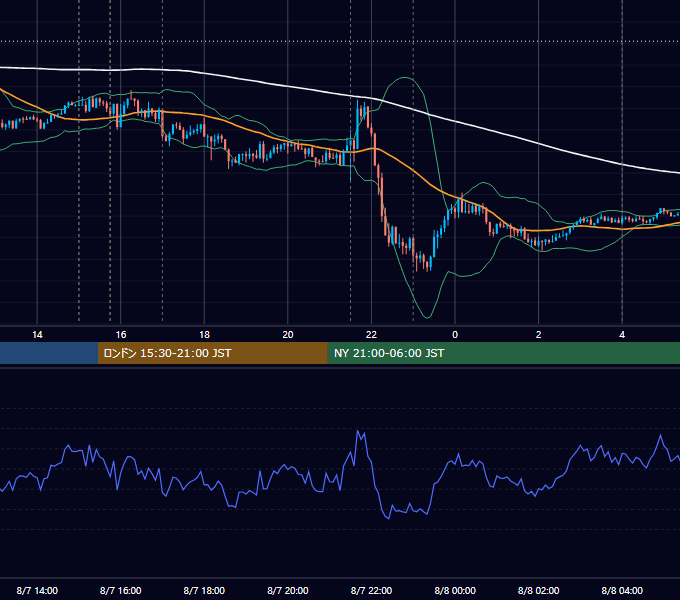Click the 8/8 04:00 time label
This screenshot has width=680, height=600.
click(x=622, y=590)
